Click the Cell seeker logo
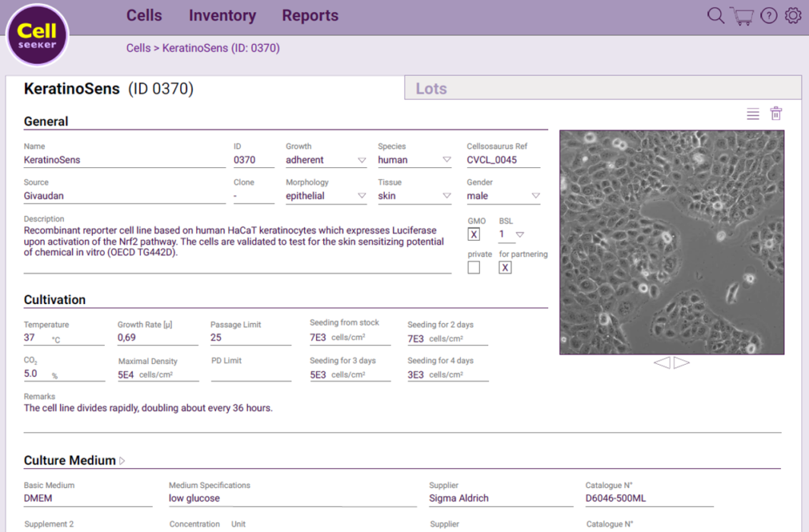This screenshot has width=809, height=532. (37, 34)
